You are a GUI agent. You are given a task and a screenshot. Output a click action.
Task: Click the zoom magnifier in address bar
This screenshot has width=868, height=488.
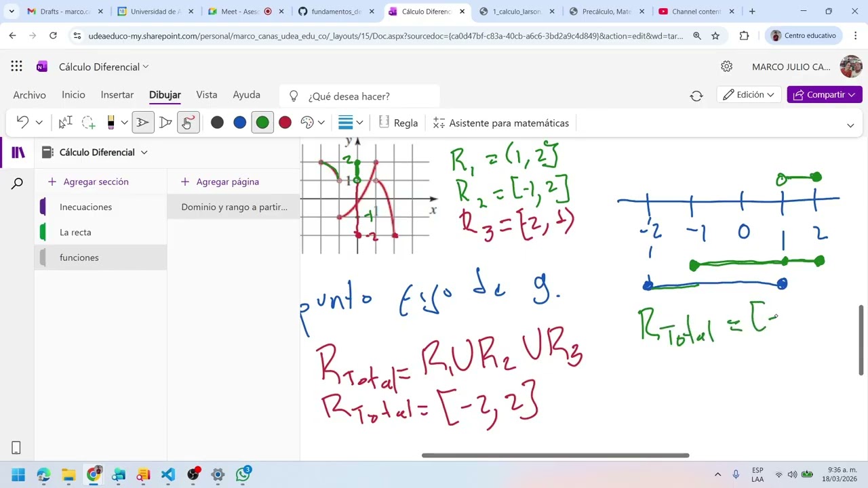(x=697, y=36)
